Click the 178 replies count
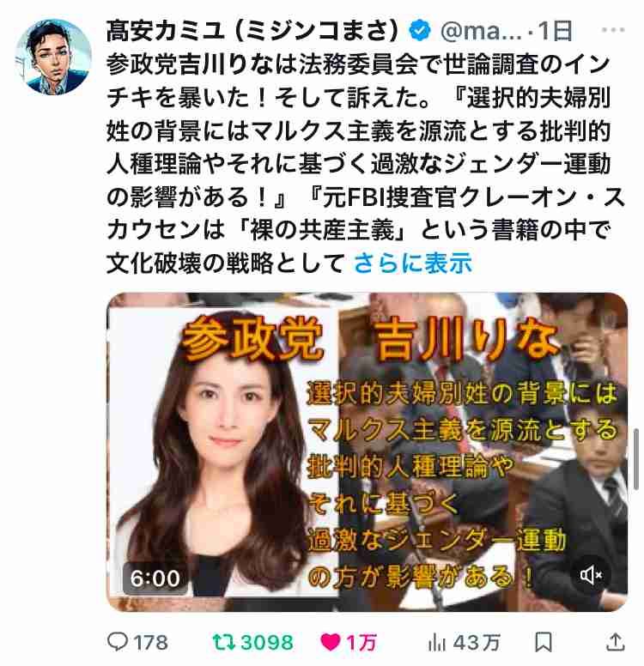Image resolution: width=644 pixels, height=666 pixels. pyautogui.click(x=150, y=642)
